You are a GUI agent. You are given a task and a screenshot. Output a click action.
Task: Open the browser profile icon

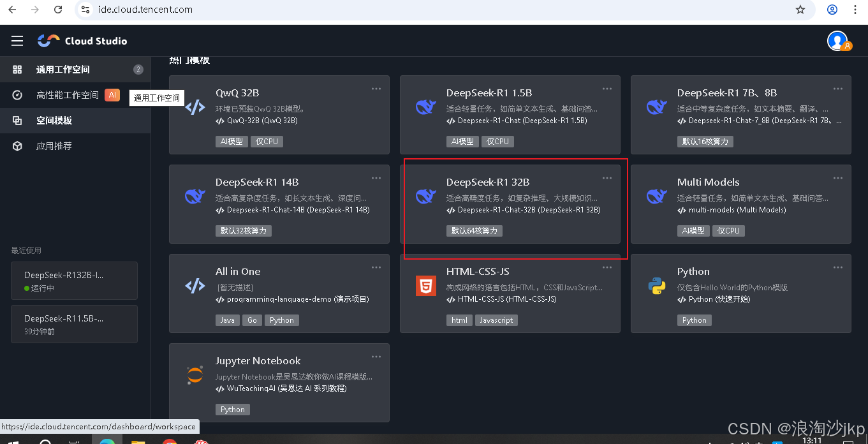(832, 10)
